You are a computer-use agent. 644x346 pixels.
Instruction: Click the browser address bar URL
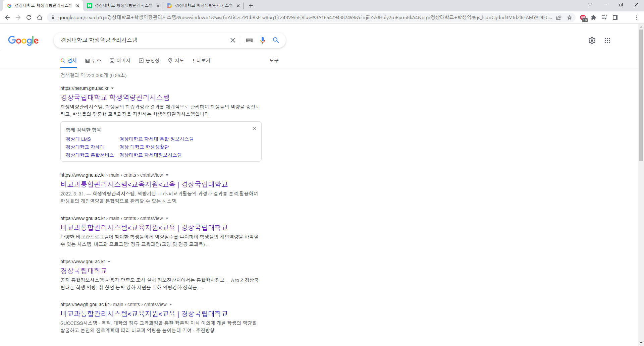click(305, 17)
